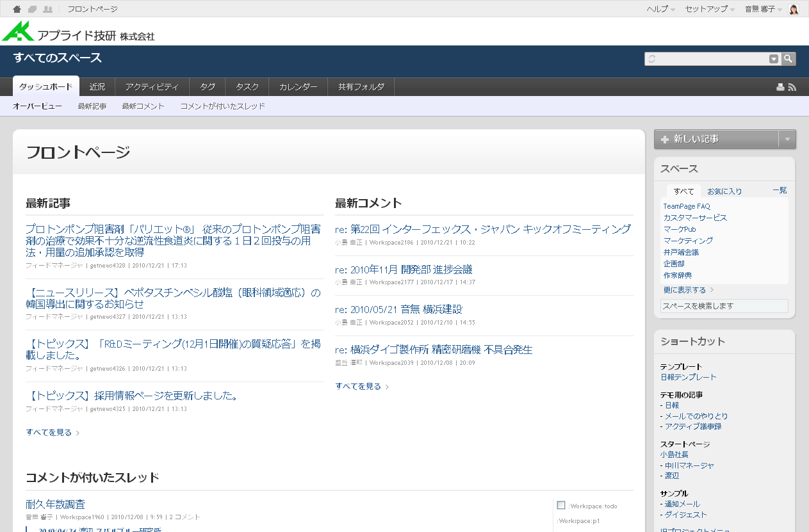This screenshot has width=809, height=532.
Task: Select the お気に入り spaces filter
Action: point(724,191)
